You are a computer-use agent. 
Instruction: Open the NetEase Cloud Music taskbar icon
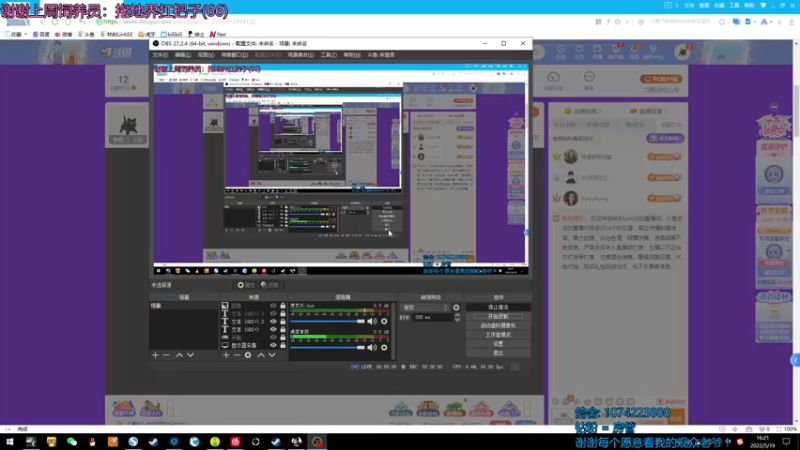pyautogui.click(x=235, y=442)
